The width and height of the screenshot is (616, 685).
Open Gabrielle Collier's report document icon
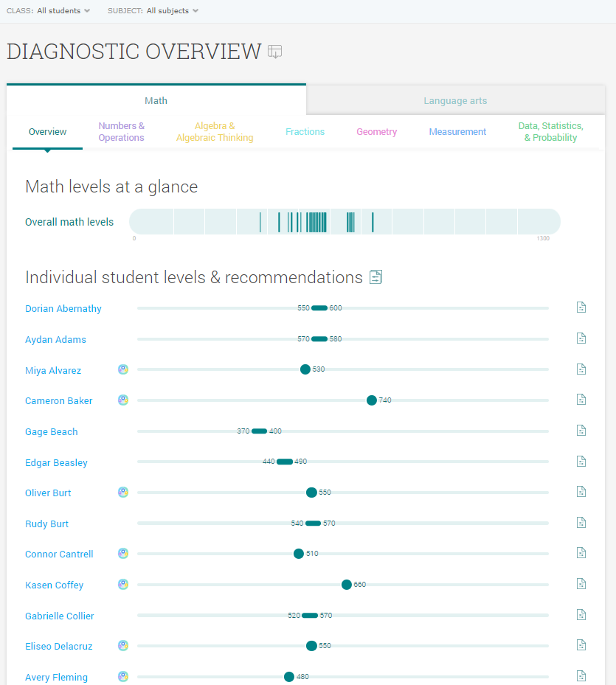[581, 615]
